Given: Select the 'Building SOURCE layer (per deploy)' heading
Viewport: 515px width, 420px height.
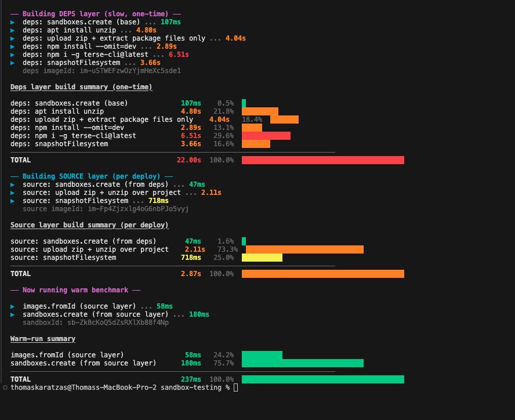Looking at the screenshot, I should (x=91, y=176).
